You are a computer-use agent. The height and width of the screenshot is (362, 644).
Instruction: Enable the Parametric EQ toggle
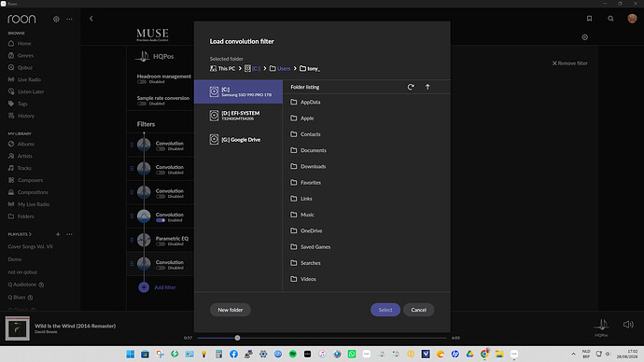[x=161, y=244]
